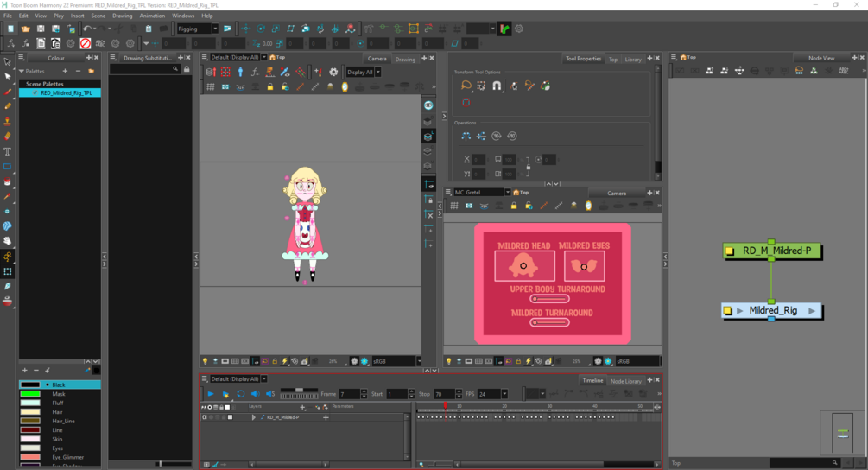Open the Display All dropdown in Camera toolbar
Screen dimensions: 868x470
378,72
